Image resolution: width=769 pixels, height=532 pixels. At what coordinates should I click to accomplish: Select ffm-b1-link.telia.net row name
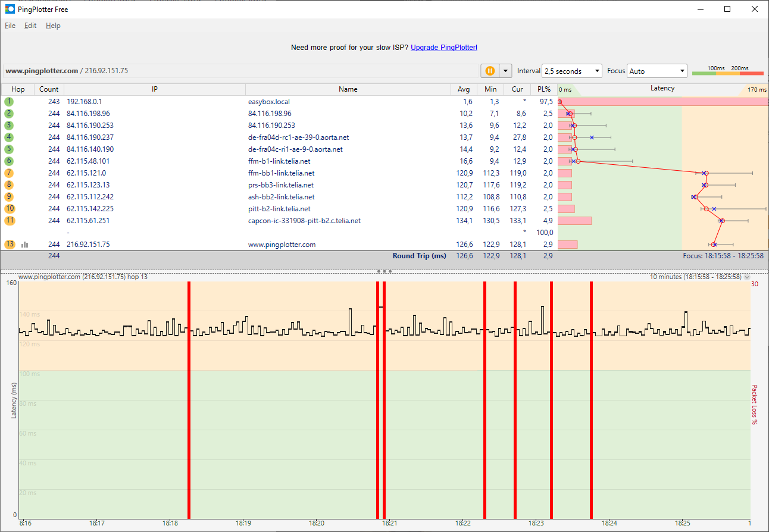click(279, 161)
